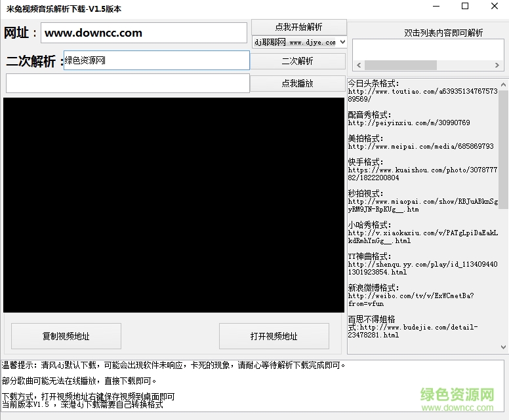Click the result list's left scroll arrow
Image resolution: width=509 pixels, height=420 pixels.
coord(359,65)
